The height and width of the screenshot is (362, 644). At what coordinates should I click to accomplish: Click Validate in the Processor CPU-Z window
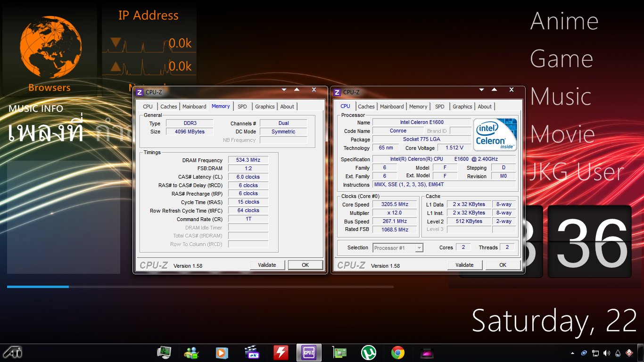click(465, 265)
